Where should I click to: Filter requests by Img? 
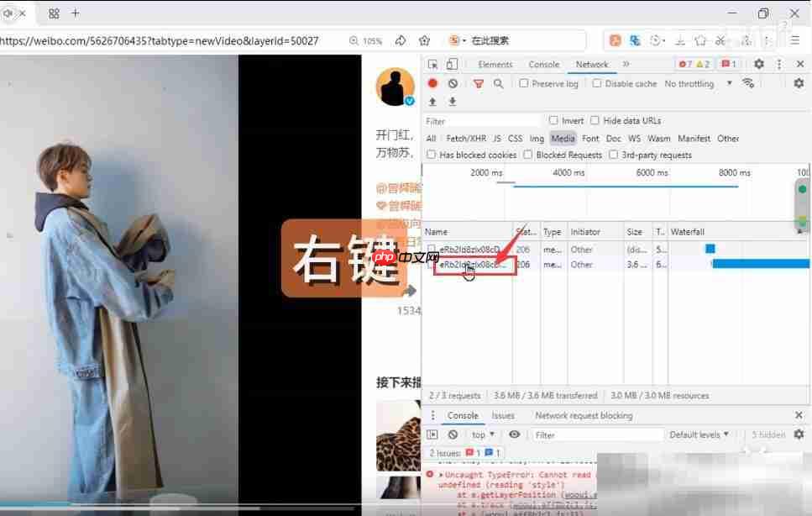(537, 139)
